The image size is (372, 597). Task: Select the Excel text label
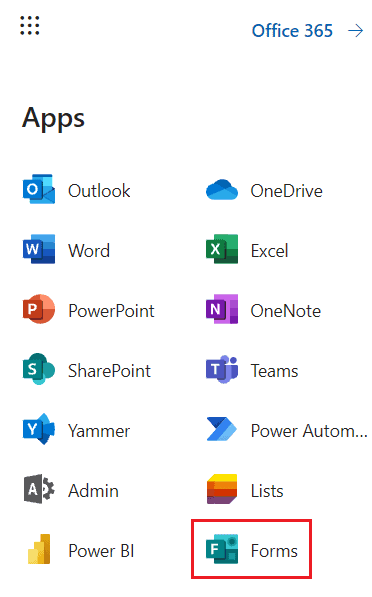270,251
